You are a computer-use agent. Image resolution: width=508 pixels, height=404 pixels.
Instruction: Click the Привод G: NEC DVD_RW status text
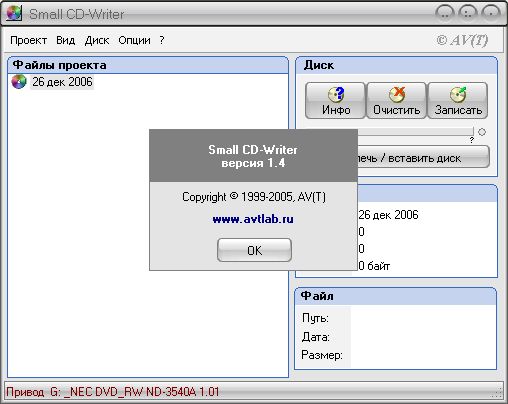coord(112,392)
